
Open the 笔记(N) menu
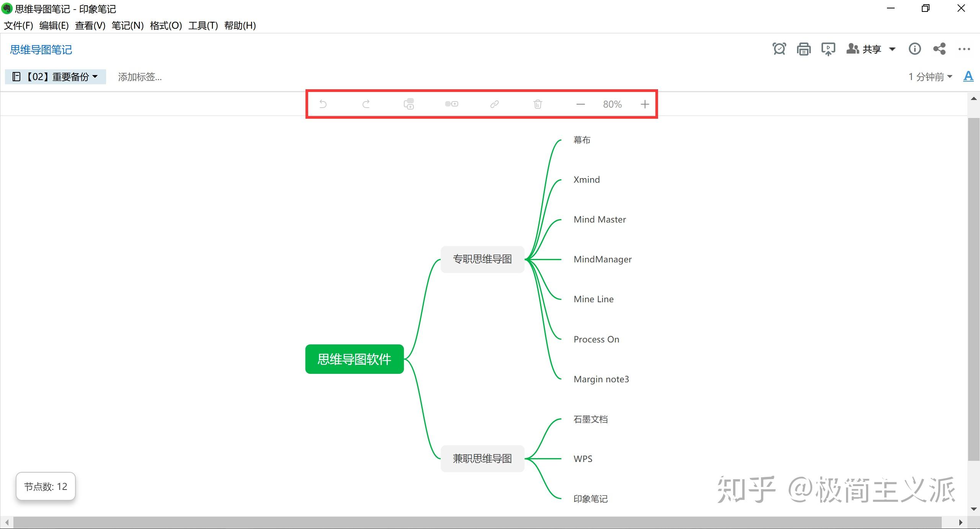pyautogui.click(x=127, y=26)
